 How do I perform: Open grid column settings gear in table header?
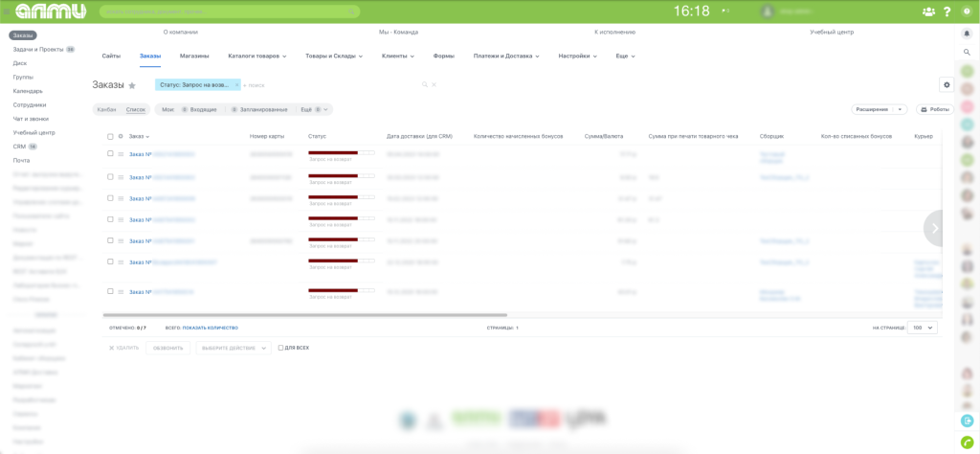coord(121,136)
